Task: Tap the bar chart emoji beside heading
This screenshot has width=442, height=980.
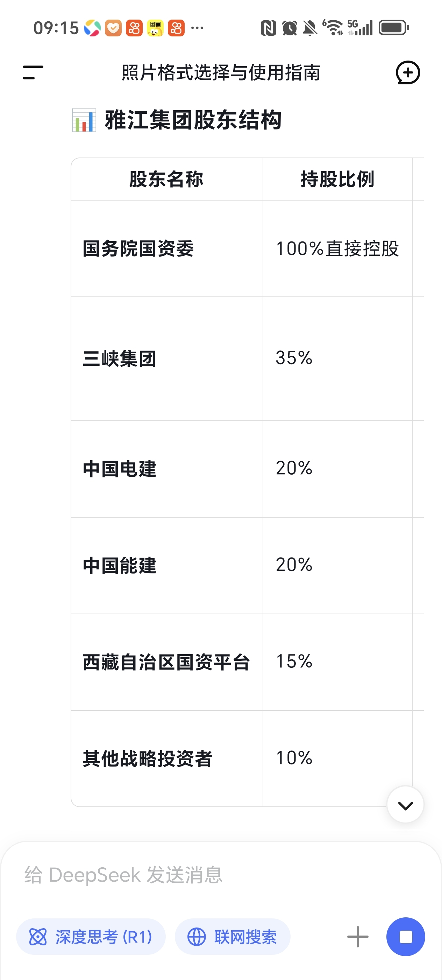Action: 84,120
